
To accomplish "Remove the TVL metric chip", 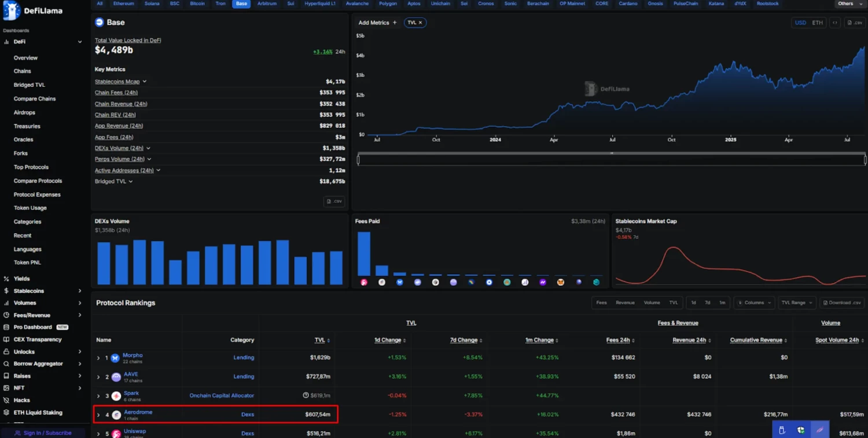I will pyautogui.click(x=421, y=23).
